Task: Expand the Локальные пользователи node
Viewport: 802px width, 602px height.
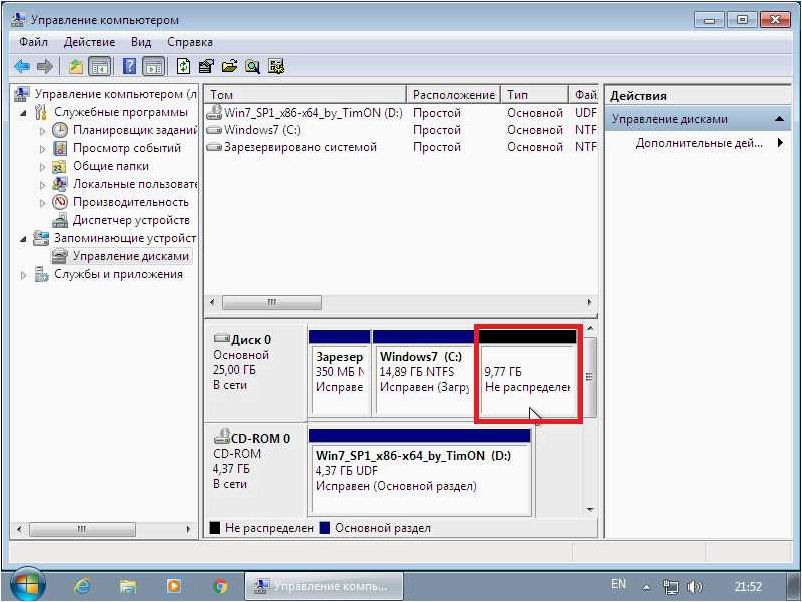Action: (42, 185)
